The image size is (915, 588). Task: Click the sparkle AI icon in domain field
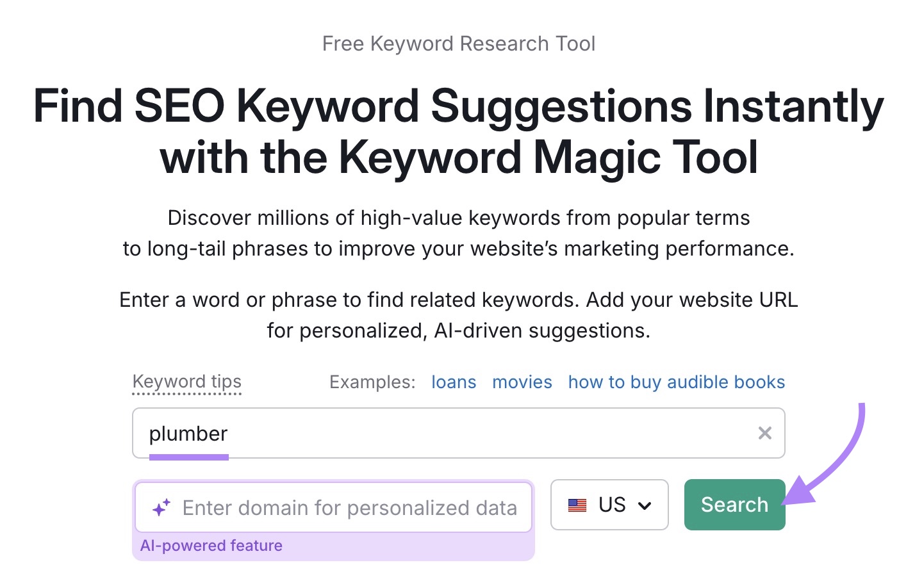pyautogui.click(x=162, y=506)
